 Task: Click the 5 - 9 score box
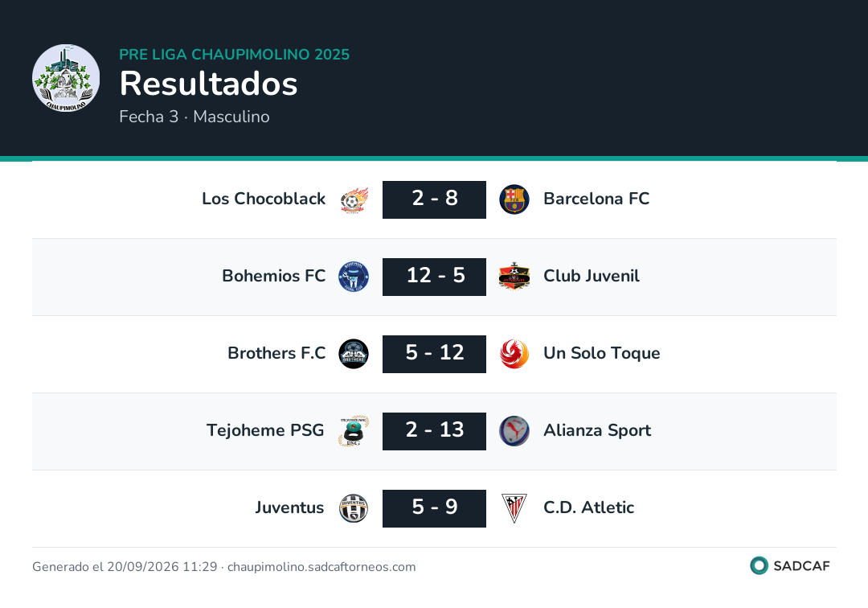435,508
